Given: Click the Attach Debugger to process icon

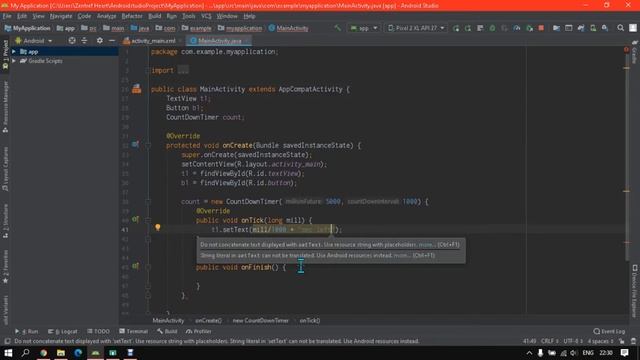Looking at the screenshot, I should 529,28.
